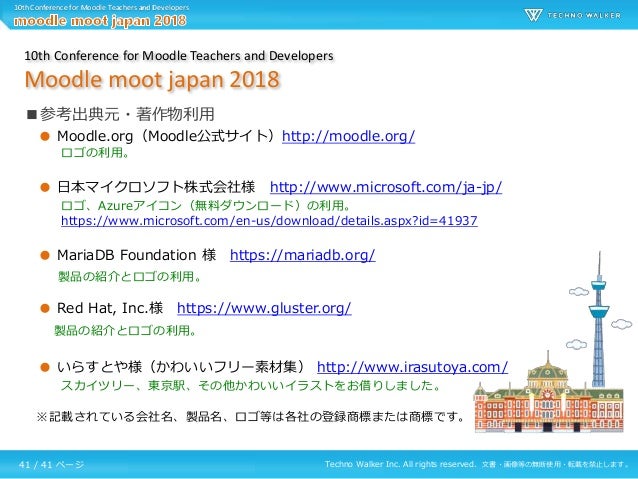Click the orange bullet beside Moodle.org
Image resolution: width=638 pixels, height=479 pixels.
[x=45, y=136]
